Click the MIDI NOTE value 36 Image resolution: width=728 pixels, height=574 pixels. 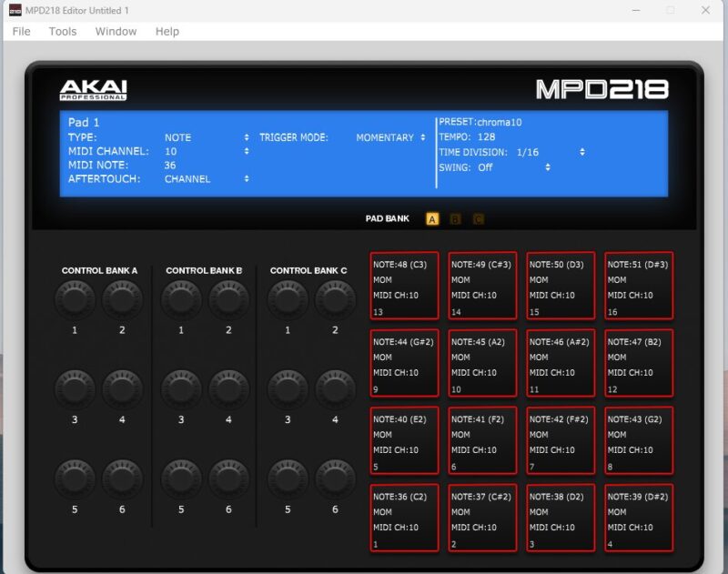pyautogui.click(x=170, y=166)
